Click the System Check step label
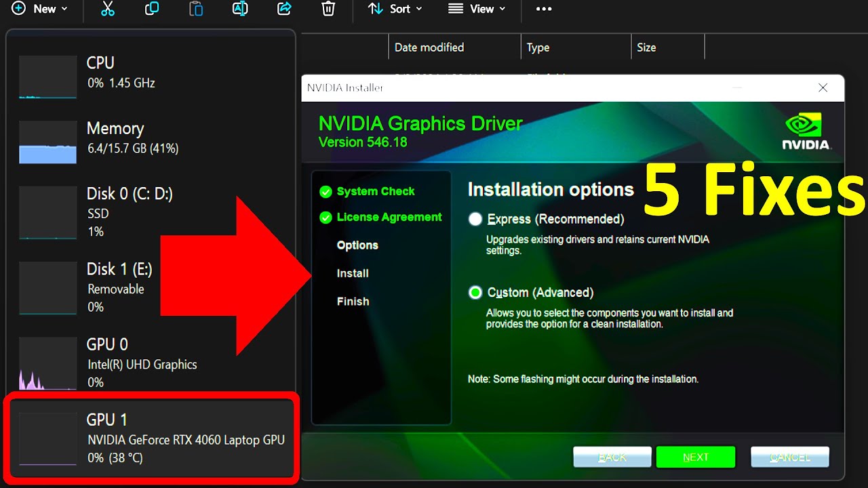 pos(376,192)
